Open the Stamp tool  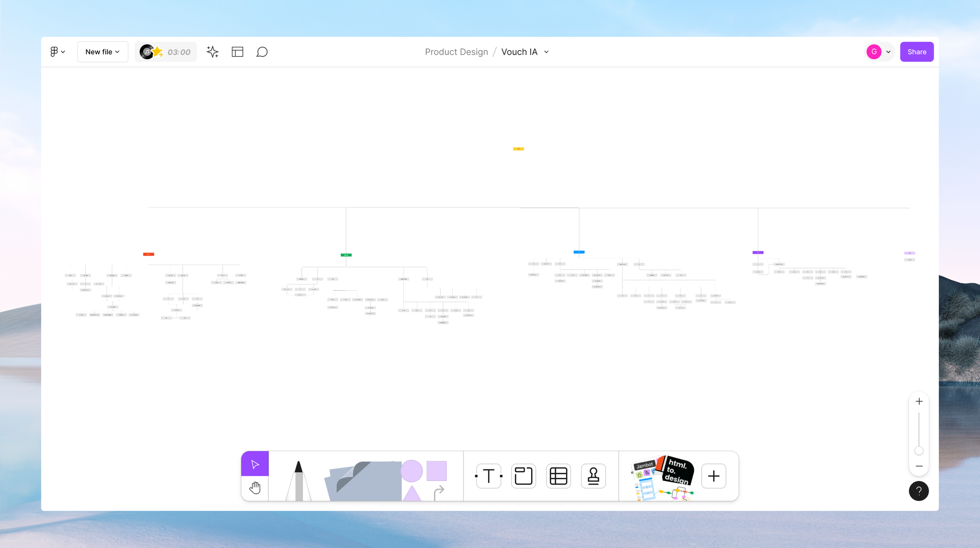click(x=593, y=476)
